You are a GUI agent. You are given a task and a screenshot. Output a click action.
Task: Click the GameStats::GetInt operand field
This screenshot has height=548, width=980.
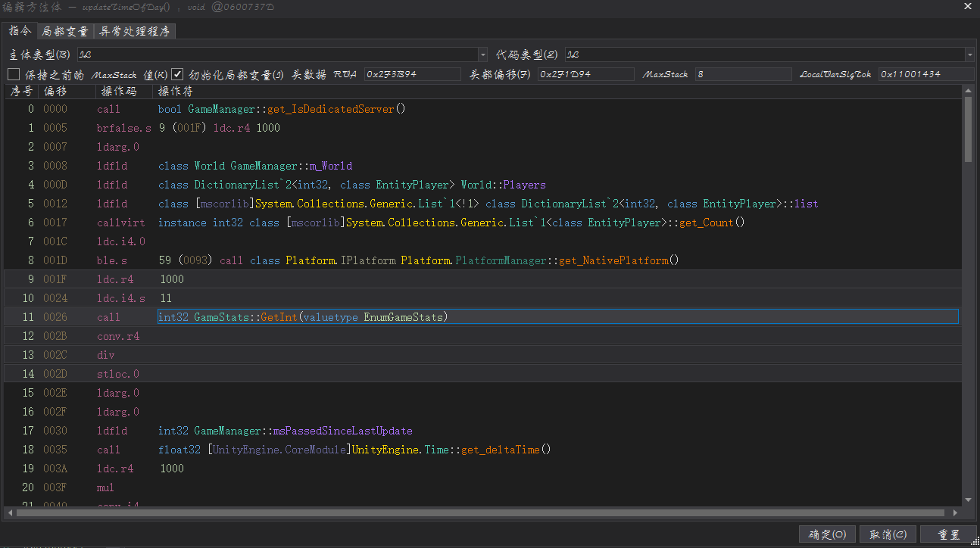click(557, 317)
